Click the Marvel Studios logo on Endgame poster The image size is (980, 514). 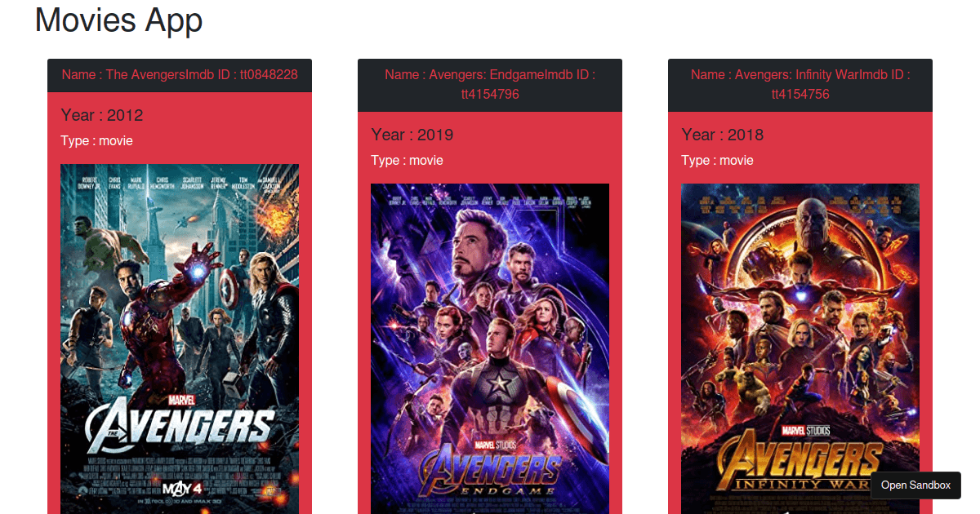point(497,445)
